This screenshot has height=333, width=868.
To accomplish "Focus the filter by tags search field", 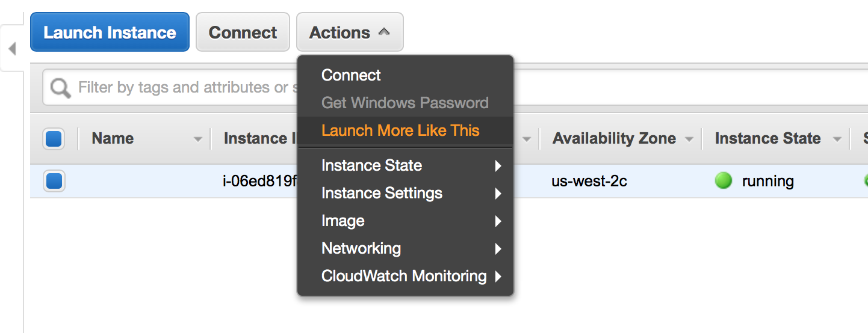I will pyautogui.click(x=181, y=88).
